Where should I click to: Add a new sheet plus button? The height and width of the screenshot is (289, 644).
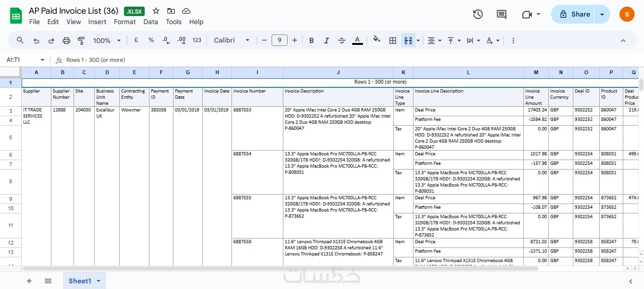(29, 281)
